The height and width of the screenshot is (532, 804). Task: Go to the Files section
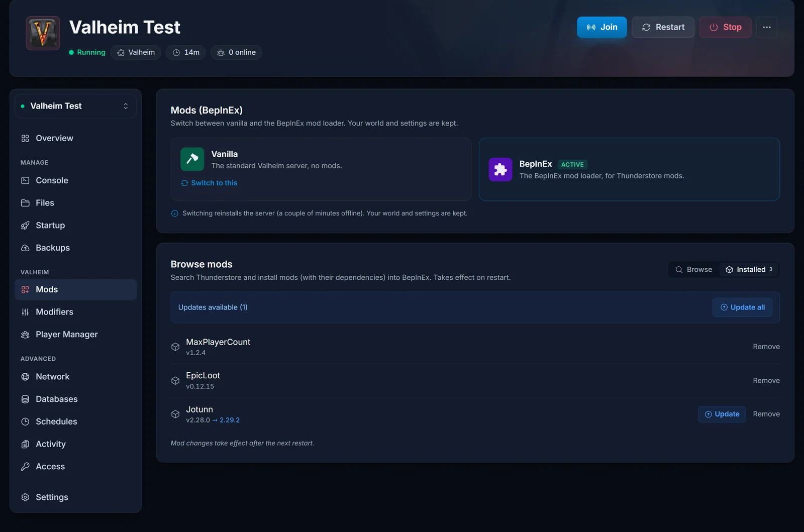[x=75, y=203]
